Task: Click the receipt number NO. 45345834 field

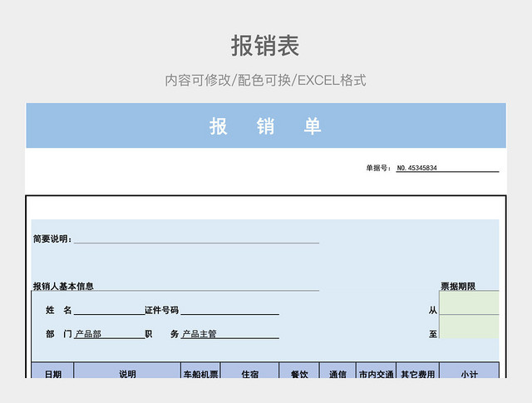Action: 447,168
